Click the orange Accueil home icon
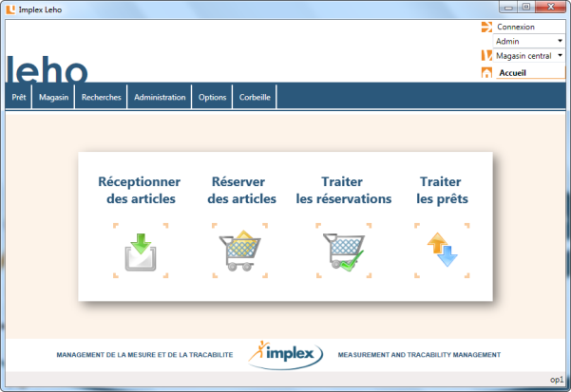The image size is (571, 392). click(486, 73)
